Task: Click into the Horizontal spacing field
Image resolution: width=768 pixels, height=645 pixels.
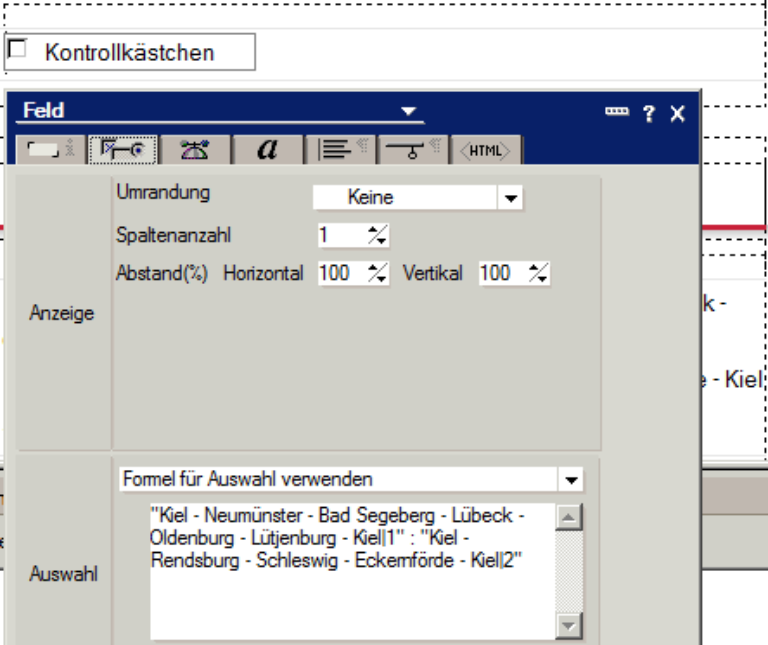Action: click(342, 273)
